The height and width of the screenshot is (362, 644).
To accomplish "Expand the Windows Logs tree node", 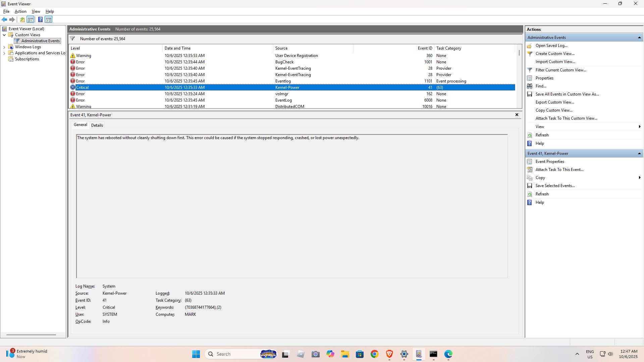I will pyautogui.click(x=4, y=47).
